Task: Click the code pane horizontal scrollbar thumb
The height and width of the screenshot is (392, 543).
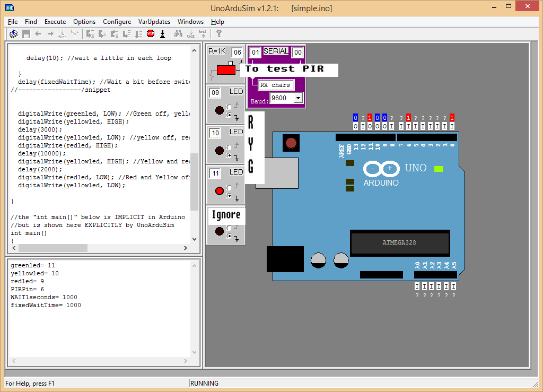Action: 52,248
